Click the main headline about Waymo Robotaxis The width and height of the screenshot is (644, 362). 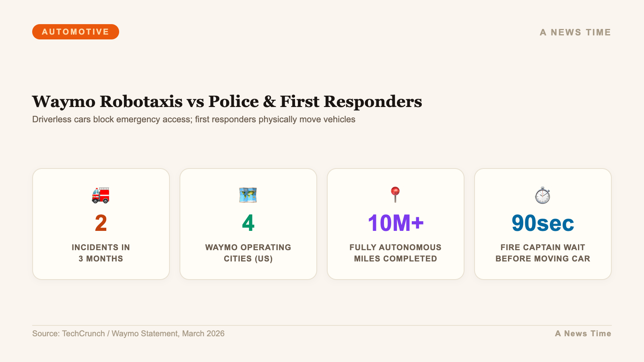(x=227, y=102)
